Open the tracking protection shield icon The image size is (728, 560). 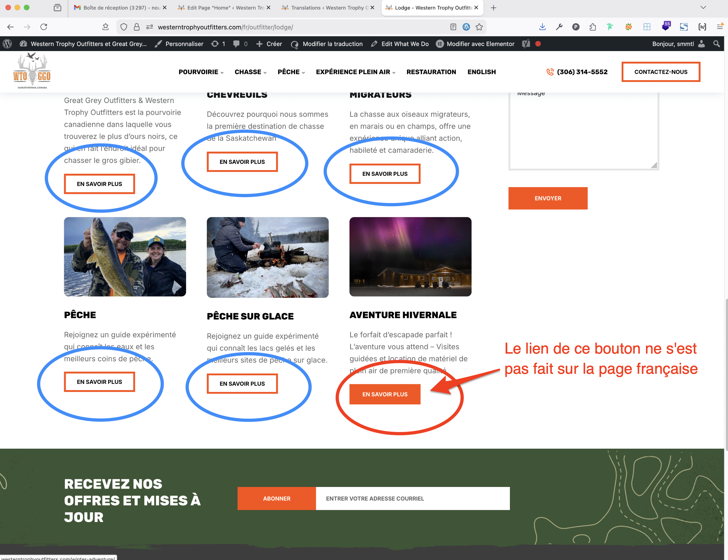[x=124, y=27]
